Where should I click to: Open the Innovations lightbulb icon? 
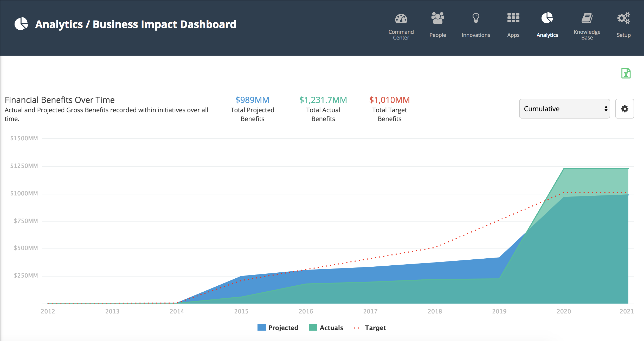tap(476, 18)
